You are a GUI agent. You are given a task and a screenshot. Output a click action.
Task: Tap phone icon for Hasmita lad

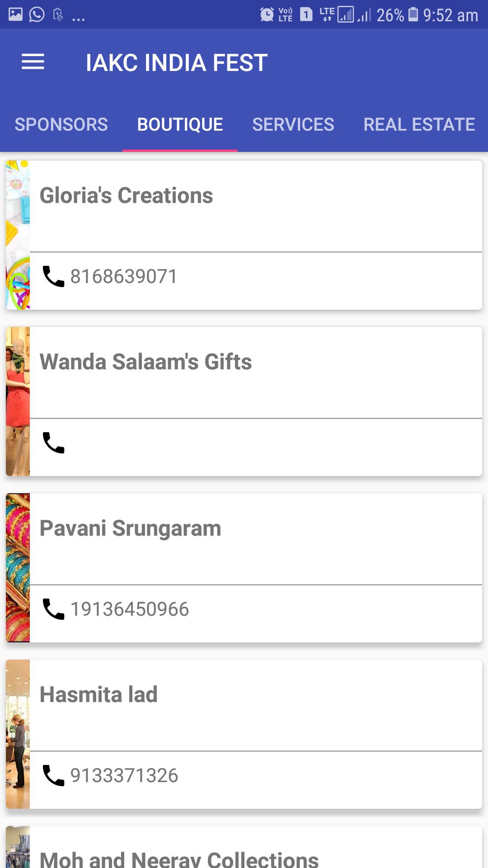coord(53,775)
